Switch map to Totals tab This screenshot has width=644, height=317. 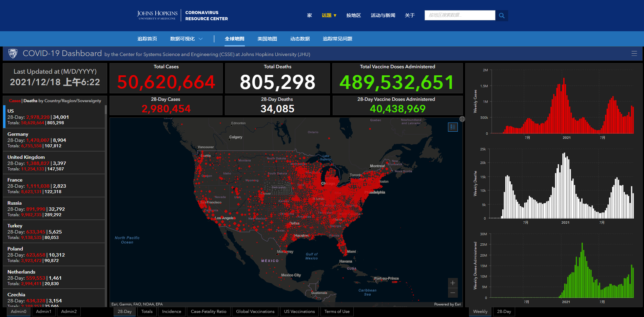click(x=147, y=312)
